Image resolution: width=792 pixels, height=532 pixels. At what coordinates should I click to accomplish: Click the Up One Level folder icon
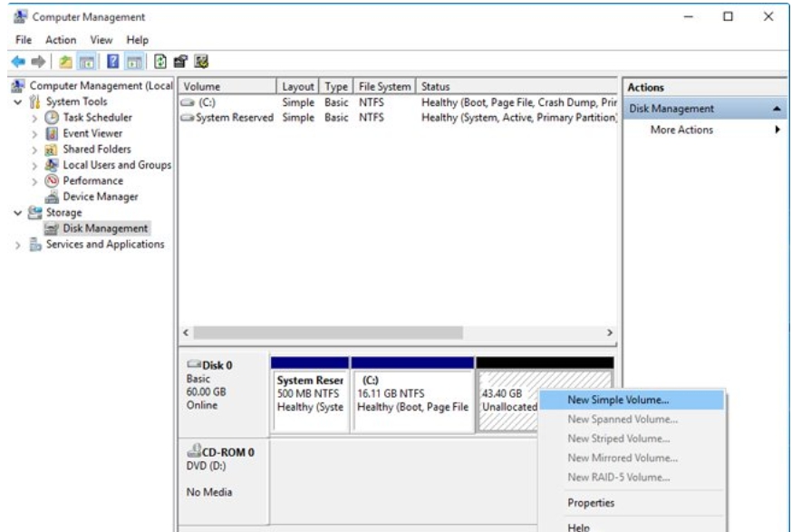(66, 62)
